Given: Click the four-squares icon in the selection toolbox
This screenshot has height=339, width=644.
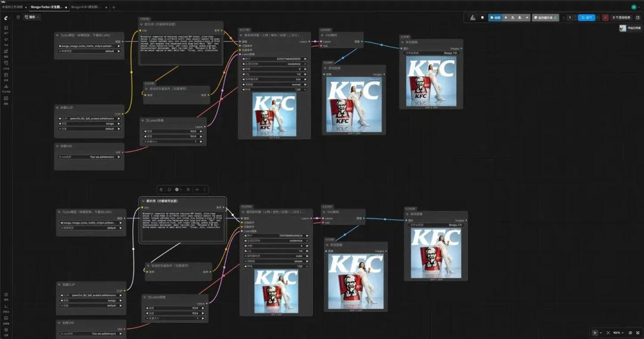Looking at the screenshot, I should tap(188, 189).
